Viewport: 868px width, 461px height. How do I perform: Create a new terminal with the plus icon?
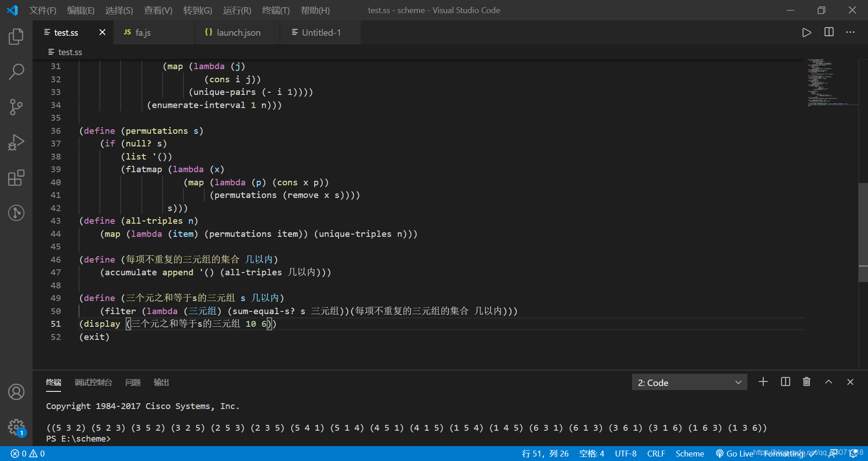pyautogui.click(x=763, y=382)
